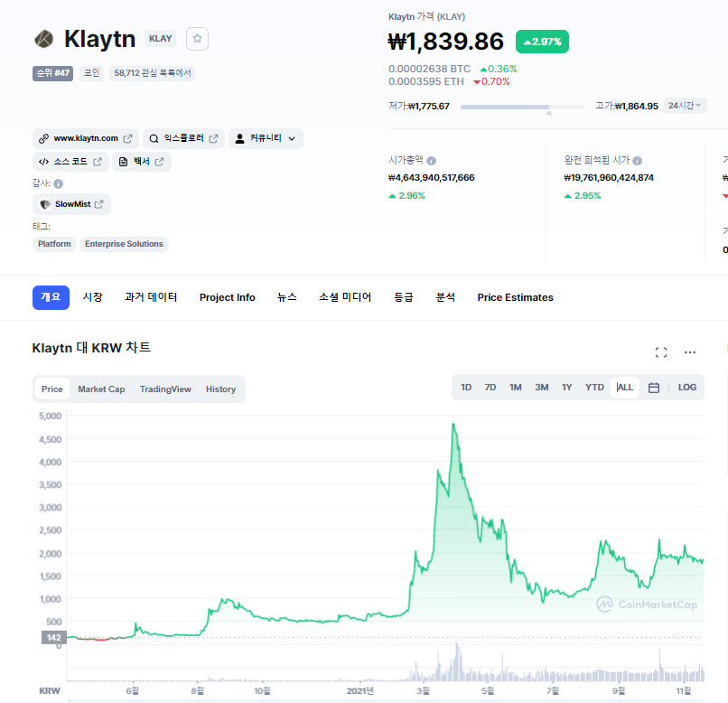This screenshot has width=728, height=703.
Task: Click the 58,712 관심 목록에서 watchlist badge
Action: [153, 73]
